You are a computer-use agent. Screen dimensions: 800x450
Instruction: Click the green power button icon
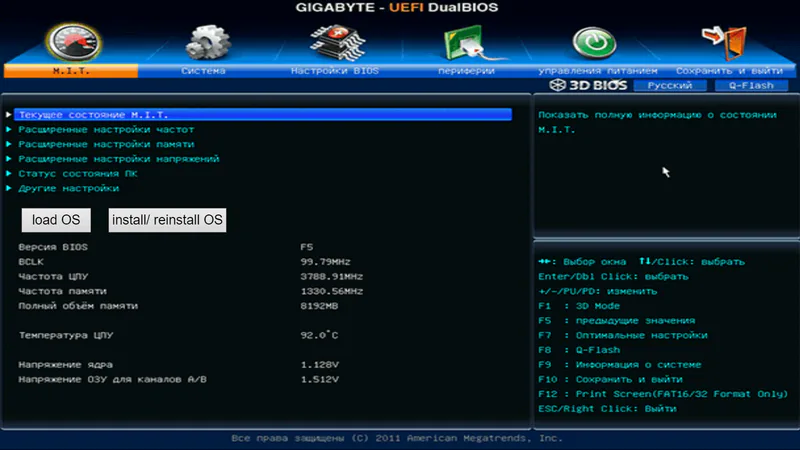[x=594, y=42]
